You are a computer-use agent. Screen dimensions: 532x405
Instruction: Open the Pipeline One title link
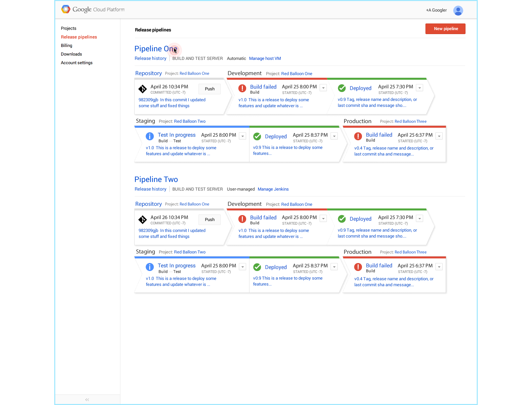pyautogui.click(x=156, y=49)
